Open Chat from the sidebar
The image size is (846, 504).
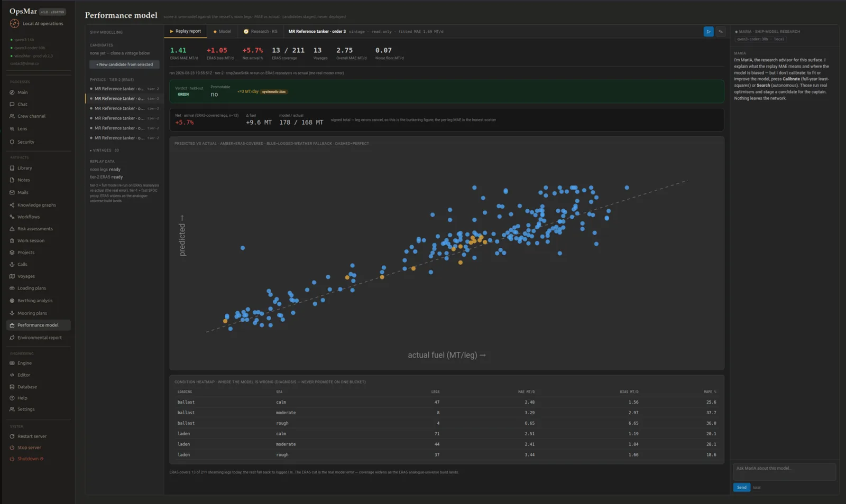pos(22,104)
